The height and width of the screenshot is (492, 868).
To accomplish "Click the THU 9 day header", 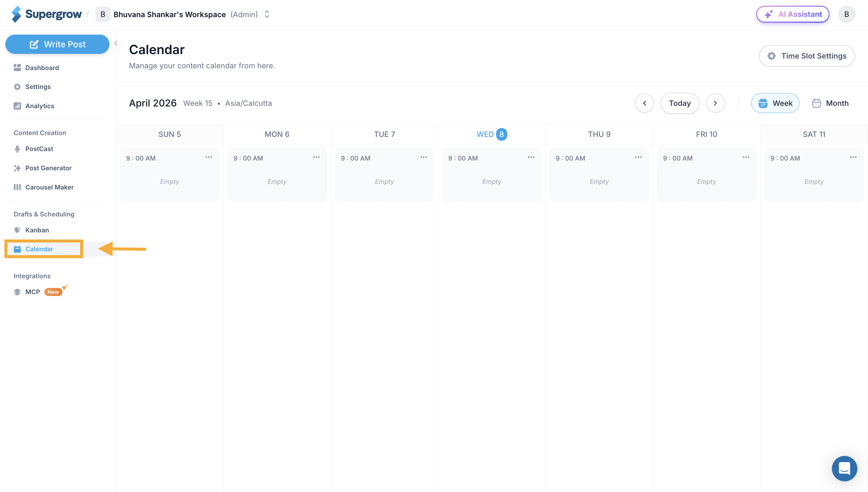I will click(599, 134).
